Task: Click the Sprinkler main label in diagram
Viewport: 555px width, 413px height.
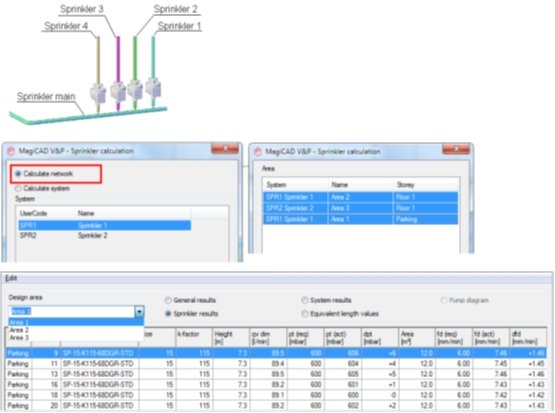Action: [x=46, y=96]
